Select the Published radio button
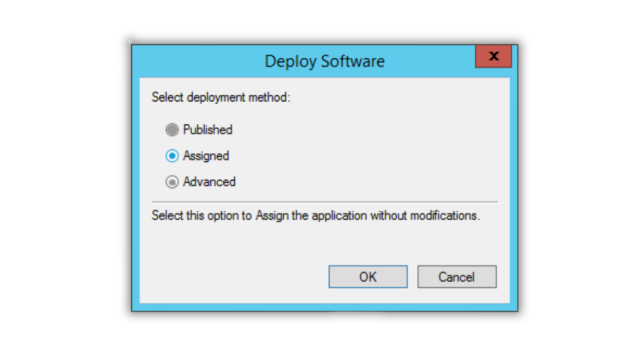 172,130
